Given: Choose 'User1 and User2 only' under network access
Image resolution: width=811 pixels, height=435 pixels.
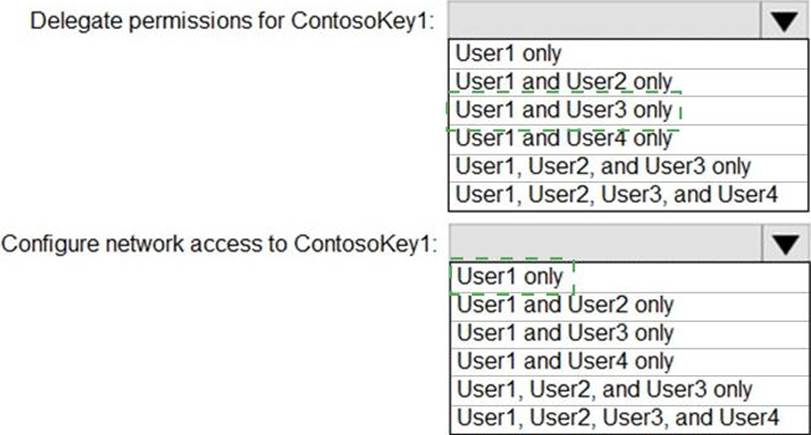Looking at the screenshot, I should 564,304.
